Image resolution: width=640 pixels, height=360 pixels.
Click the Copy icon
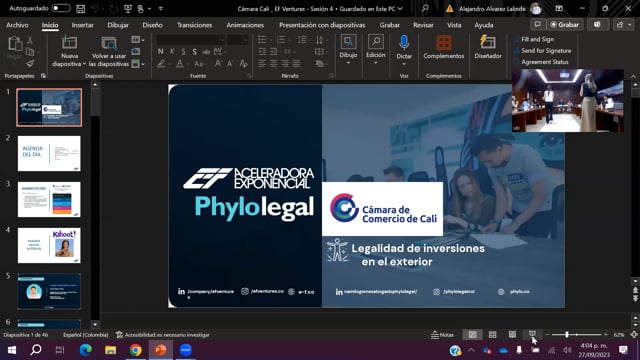tap(30, 52)
